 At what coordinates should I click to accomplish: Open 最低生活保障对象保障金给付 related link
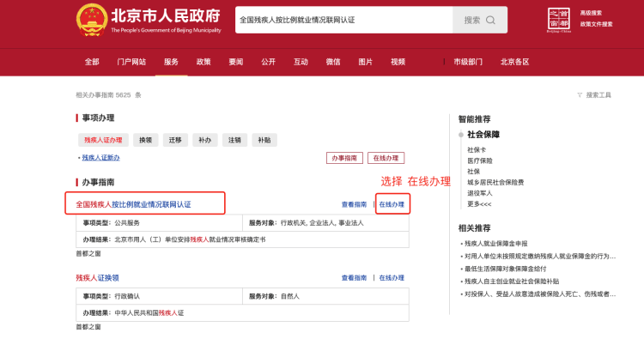(505, 269)
